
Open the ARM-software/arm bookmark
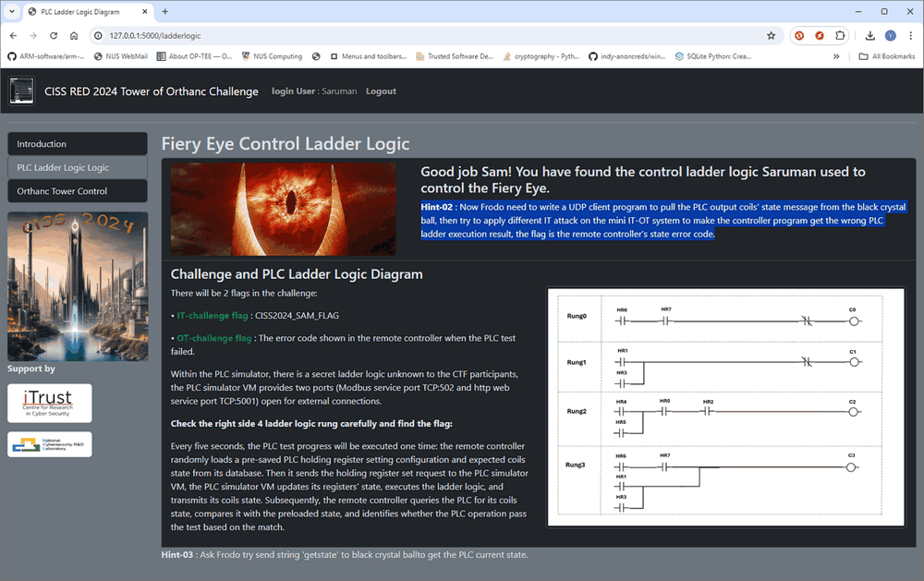pyautogui.click(x=46, y=56)
